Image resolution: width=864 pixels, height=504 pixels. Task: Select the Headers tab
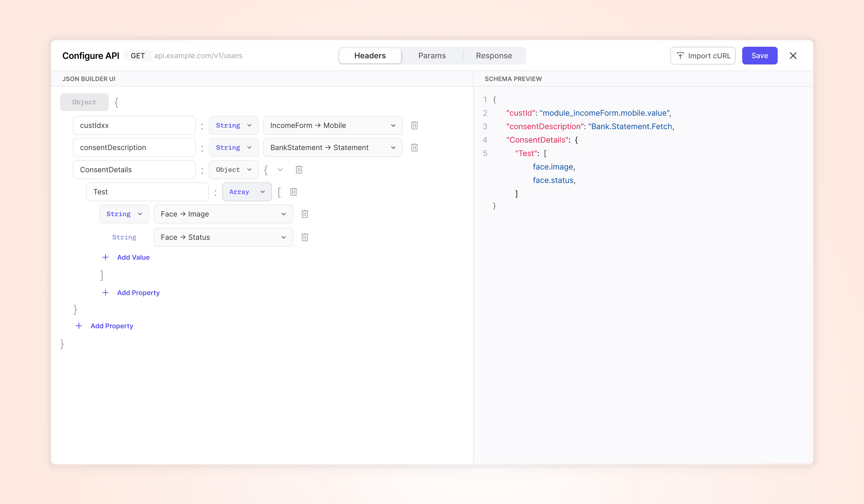[370, 56]
